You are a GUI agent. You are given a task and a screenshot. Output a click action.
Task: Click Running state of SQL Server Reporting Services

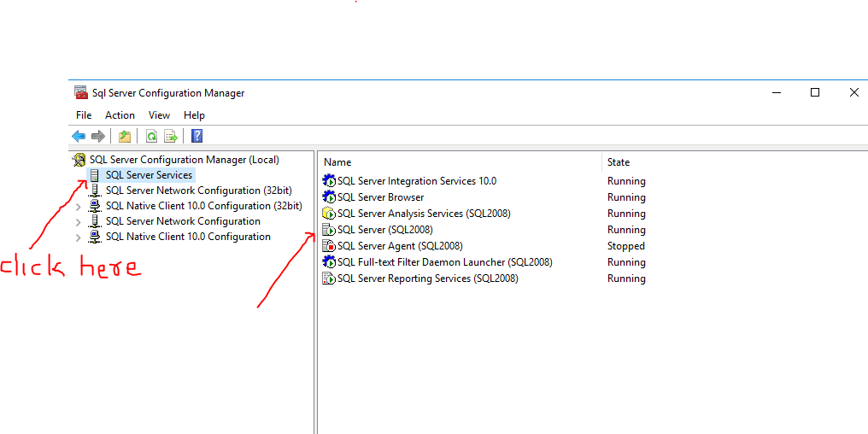pyautogui.click(x=626, y=279)
